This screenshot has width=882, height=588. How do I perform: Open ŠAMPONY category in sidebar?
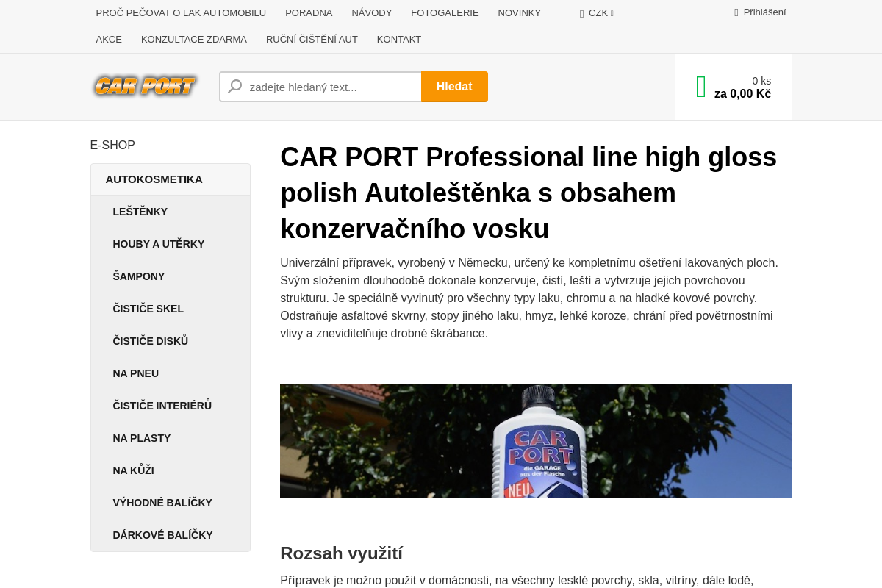tap(139, 276)
